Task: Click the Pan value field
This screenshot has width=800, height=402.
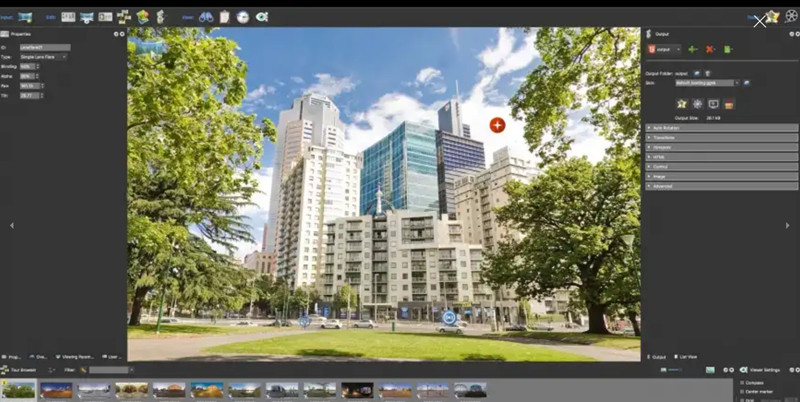Action: tap(30, 86)
